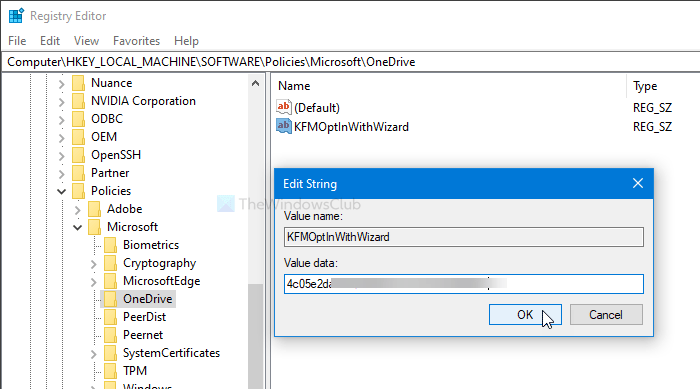This screenshot has height=389, width=700.
Task: Click the Registry Editor app icon
Action: tap(16, 16)
